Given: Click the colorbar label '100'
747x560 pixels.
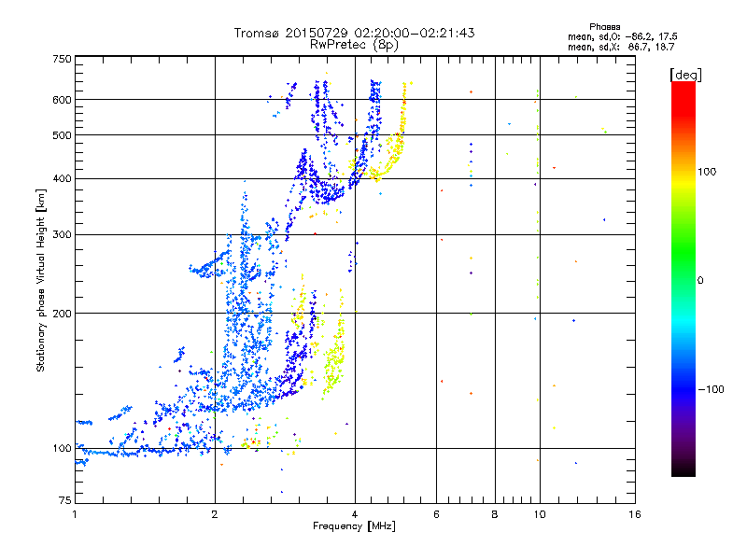Looking at the screenshot, I should tap(707, 172).
